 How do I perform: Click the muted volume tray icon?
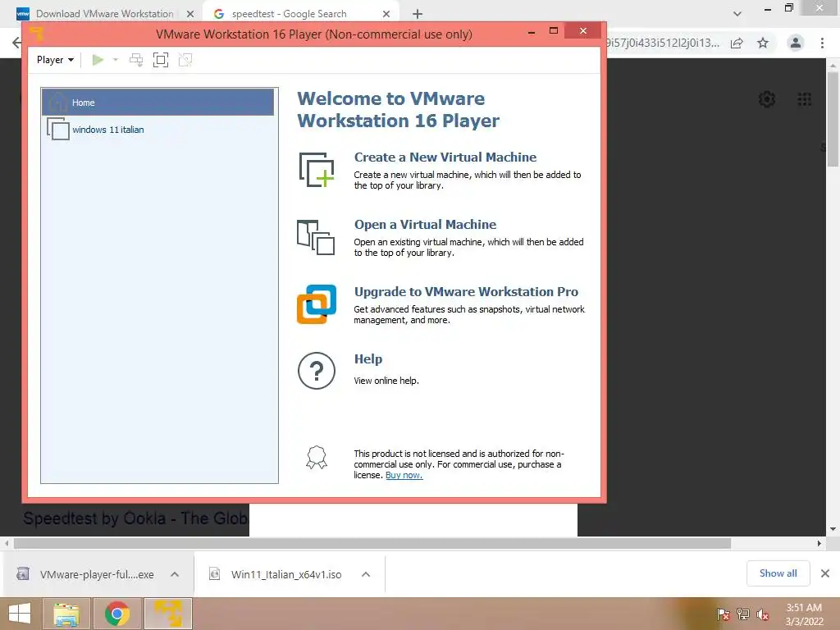coord(762,614)
